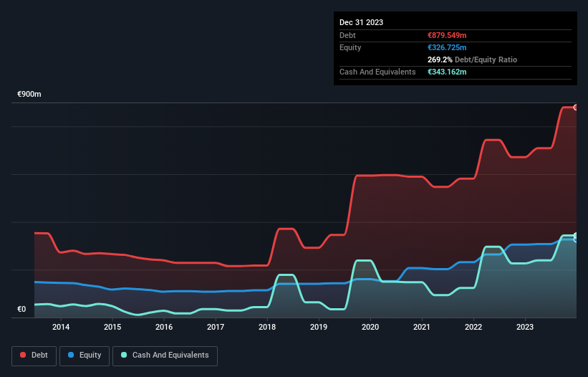Click the 2019 x-axis label
The image size is (588, 377).
319,327
